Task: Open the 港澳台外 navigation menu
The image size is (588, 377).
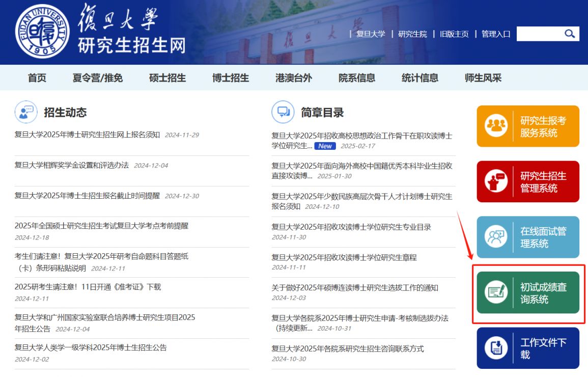Action: click(294, 77)
